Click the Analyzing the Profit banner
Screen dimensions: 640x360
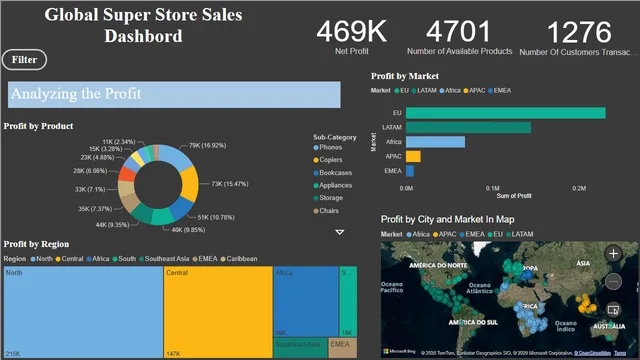(174, 95)
